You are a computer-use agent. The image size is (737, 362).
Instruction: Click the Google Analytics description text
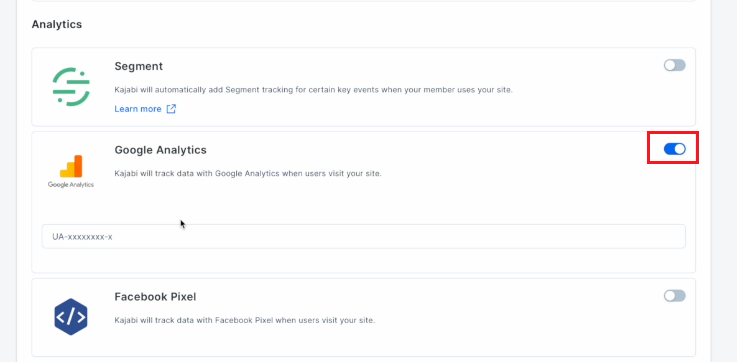[248, 173]
